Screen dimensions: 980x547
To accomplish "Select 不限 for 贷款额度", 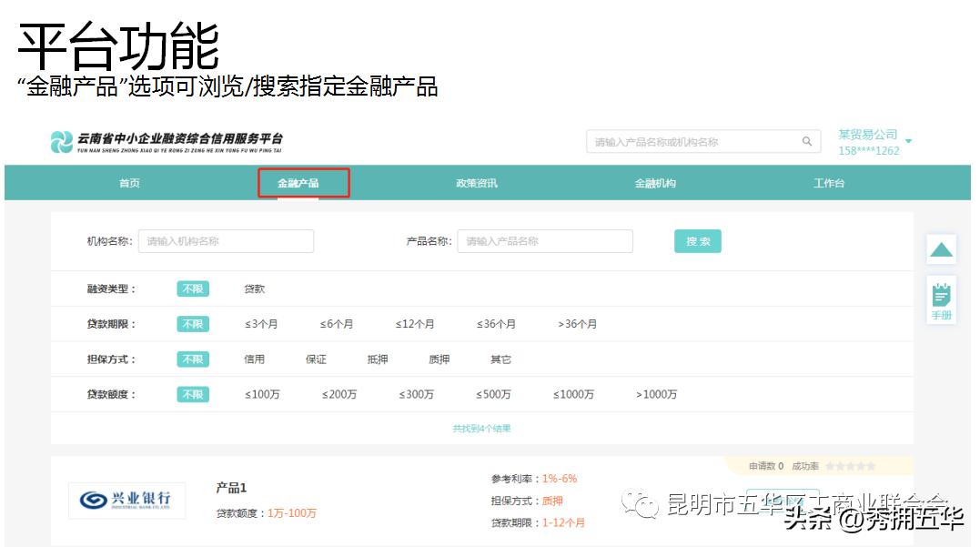I will [x=192, y=394].
